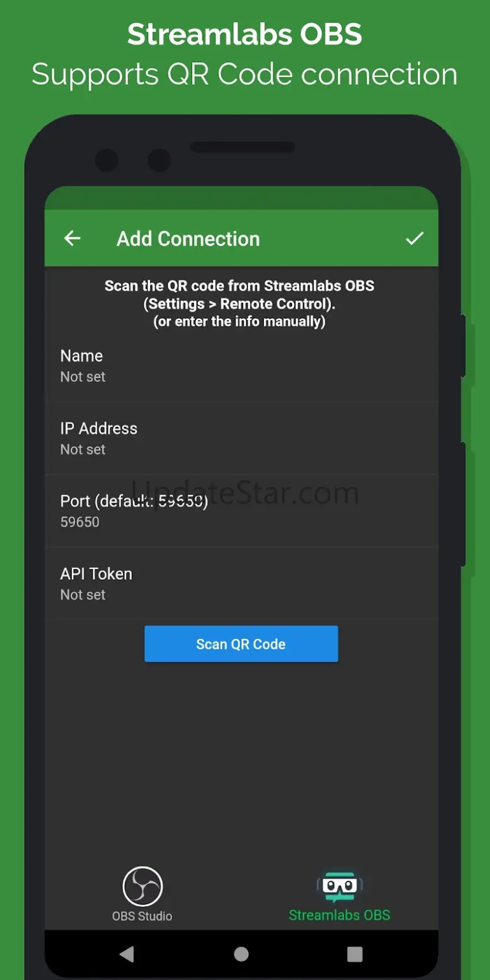Confirm connection with the checkmark icon
Viewport: 490px width, 980px height.
pos(415,238)
